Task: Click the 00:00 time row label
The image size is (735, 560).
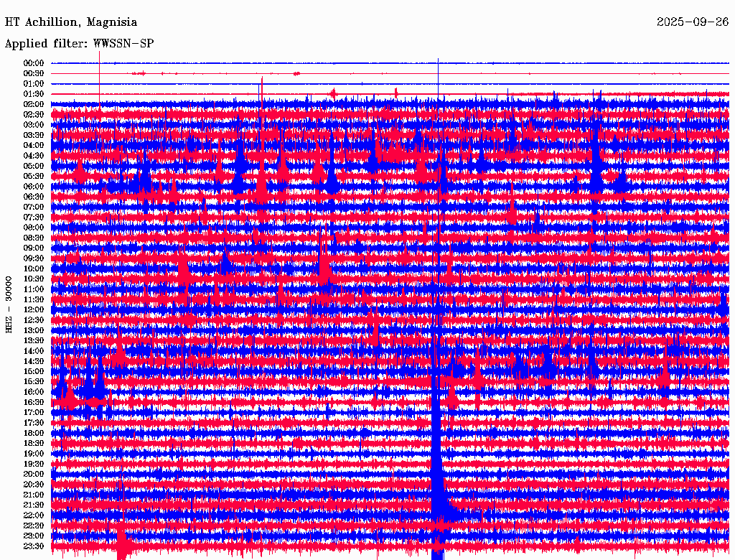Action: point(34,63)
